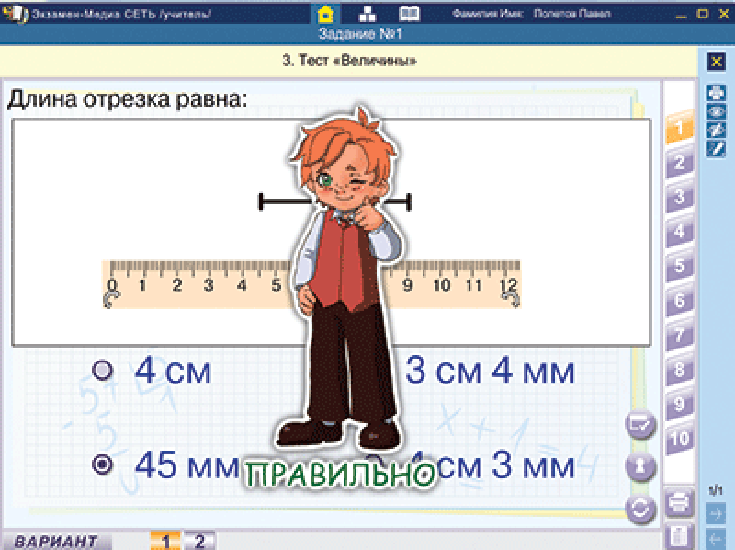
Task: Go to question tab 2
Action: tap(679, 163)
